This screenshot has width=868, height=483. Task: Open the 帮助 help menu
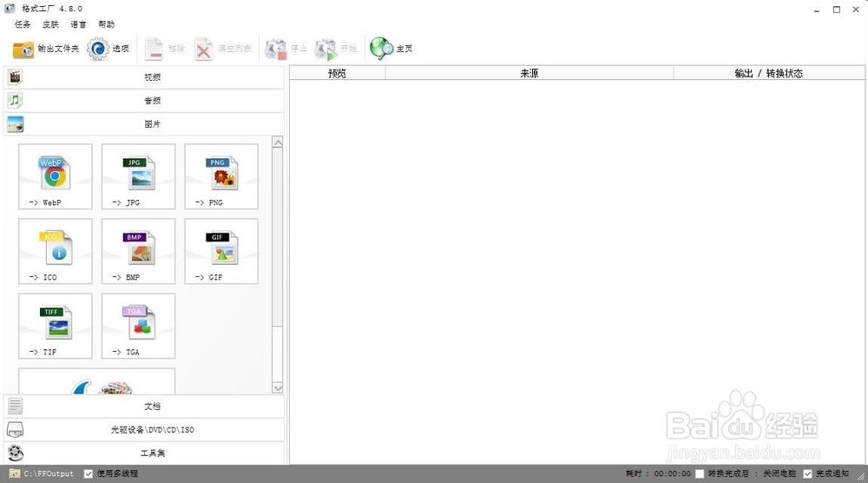click(106, 24)
